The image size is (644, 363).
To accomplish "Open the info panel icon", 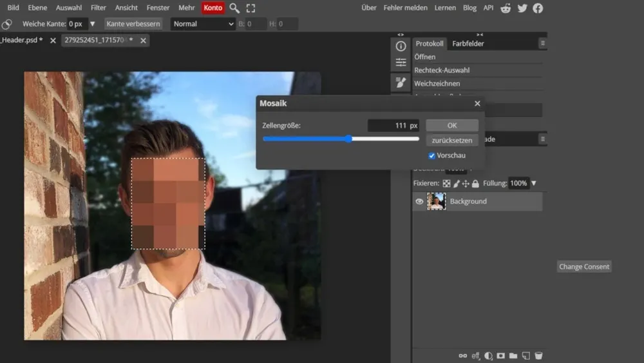I will click(401, 46).
